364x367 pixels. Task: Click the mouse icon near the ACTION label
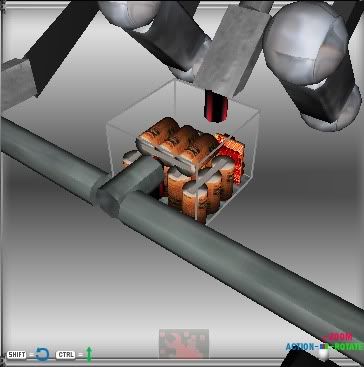324,352
